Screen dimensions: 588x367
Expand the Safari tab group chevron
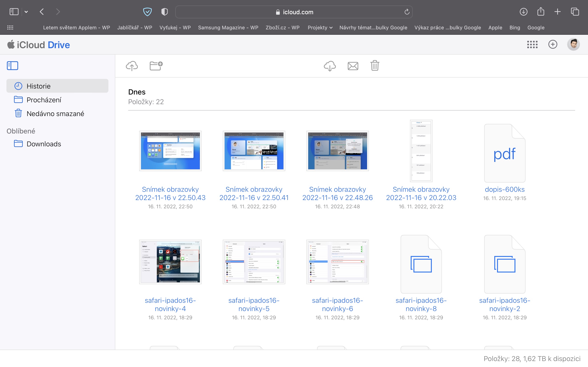coord(26,12)
